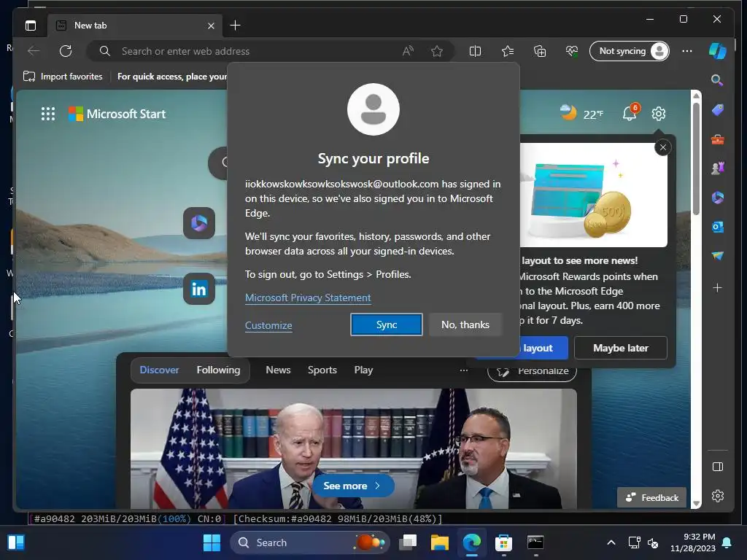Open Task View in taskbar

click(x=408, y=542)
